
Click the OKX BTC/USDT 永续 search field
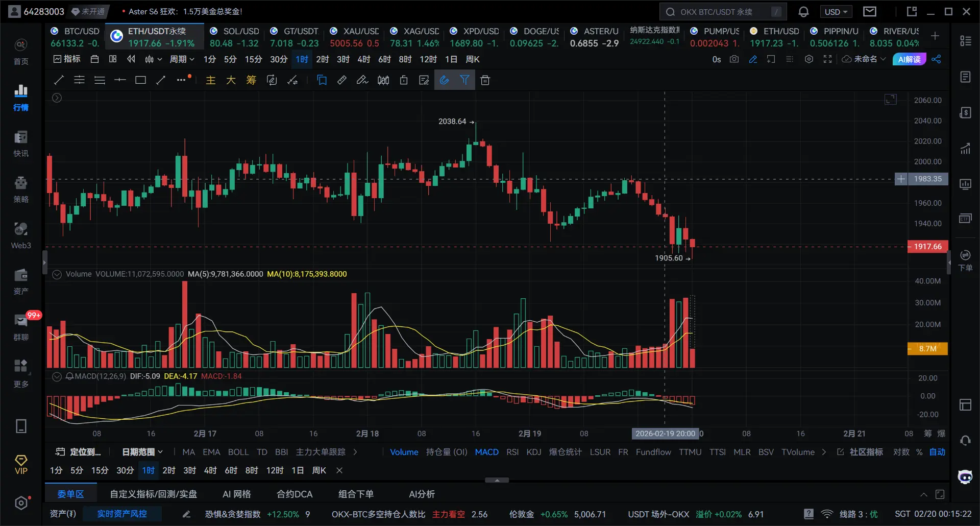coord(723,12)
